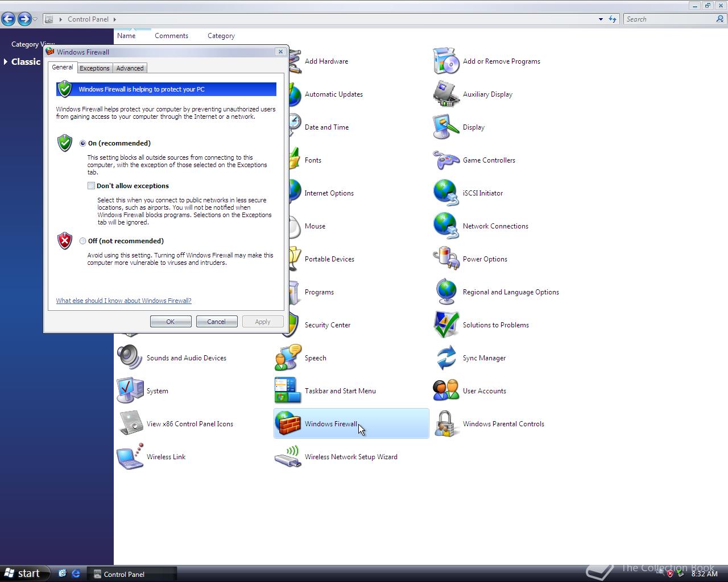The height and width of the screenshot is (582, 728).
Task: Open the System icon
Action: pos(130,390)
